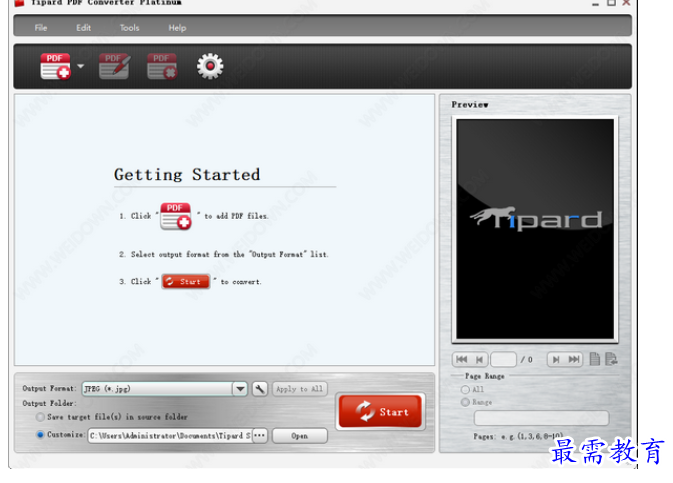Image resolution: width=673 pixels, height=483 pixels.
Task: Click the single page document icon in Preview
Action: 594,359
